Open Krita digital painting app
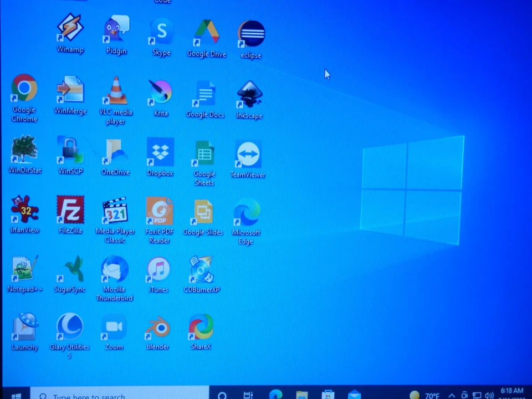532x399 pixels. point(161,91)
